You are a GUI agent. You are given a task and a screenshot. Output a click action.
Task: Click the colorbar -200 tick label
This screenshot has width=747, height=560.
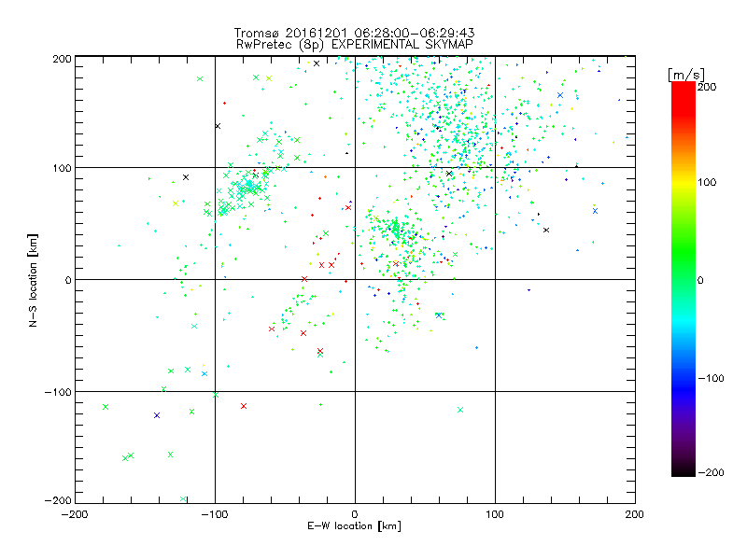coord(711,472)
